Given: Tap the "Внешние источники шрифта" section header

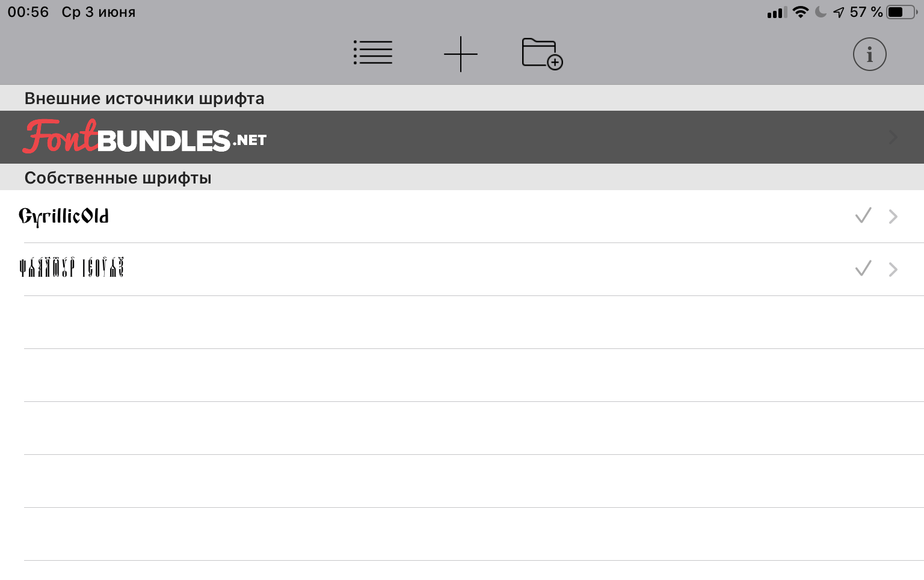Looking at the screenshot, I should (x=144, y=98).
